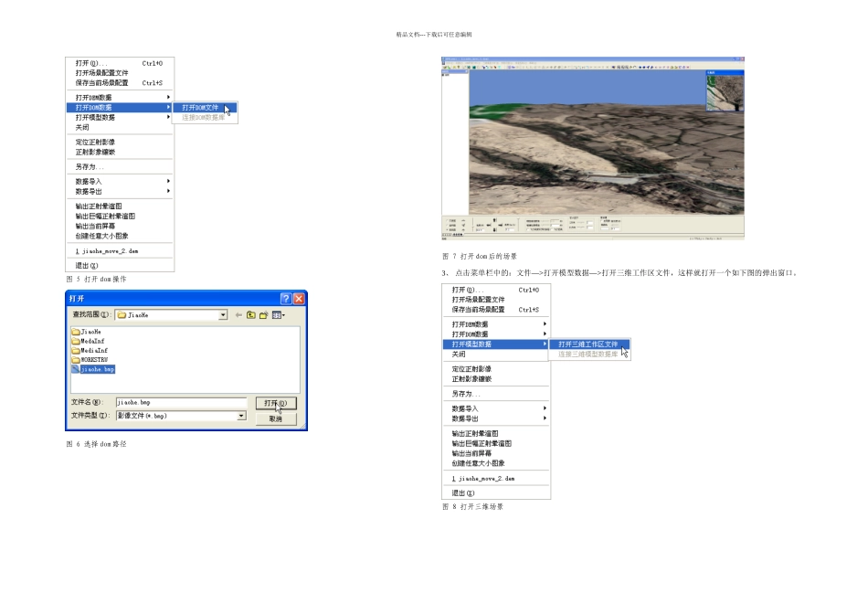Select MediaInf folder in the file list
The image size is (868, 614).
pyautogui.click(x=90, y=351)
